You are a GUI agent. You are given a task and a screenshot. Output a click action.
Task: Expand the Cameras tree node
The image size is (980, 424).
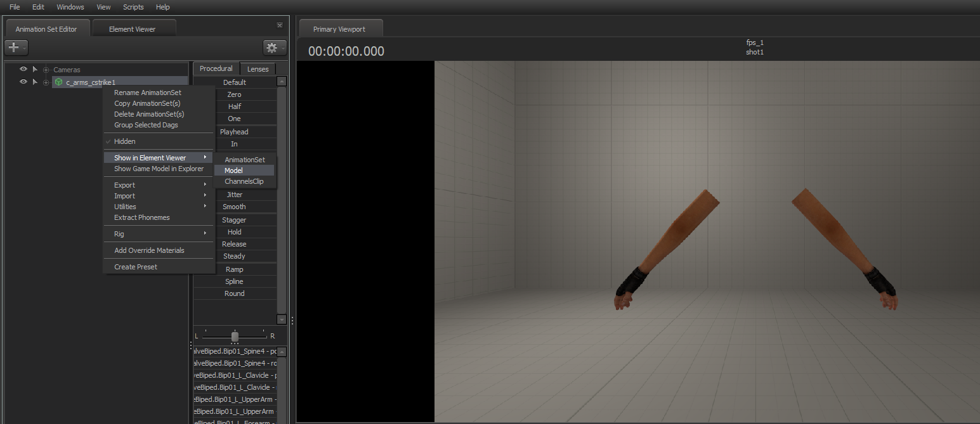(x=46, y=70)
